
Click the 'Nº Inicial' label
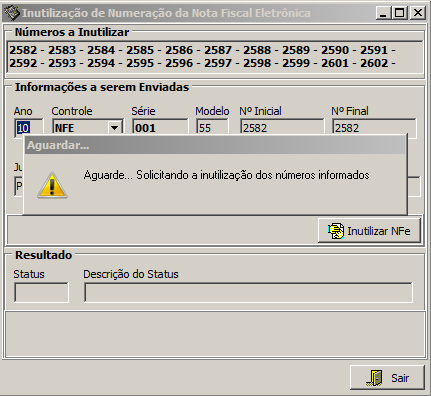(260, 111)
